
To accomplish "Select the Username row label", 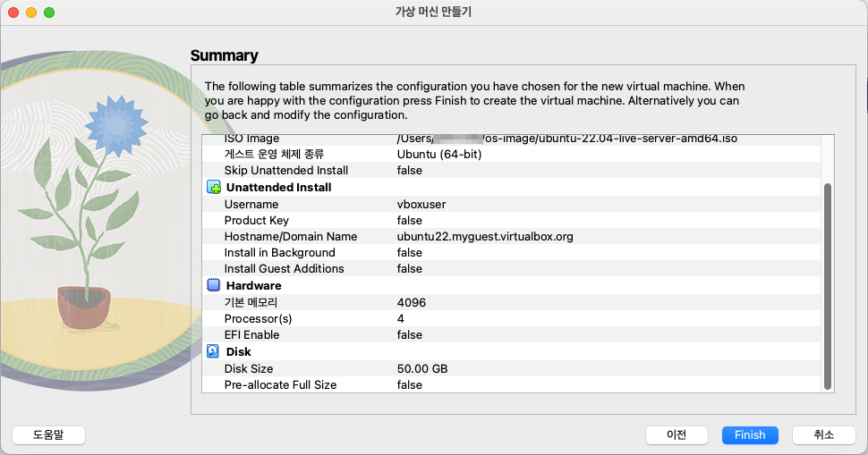I will (251, 204).
